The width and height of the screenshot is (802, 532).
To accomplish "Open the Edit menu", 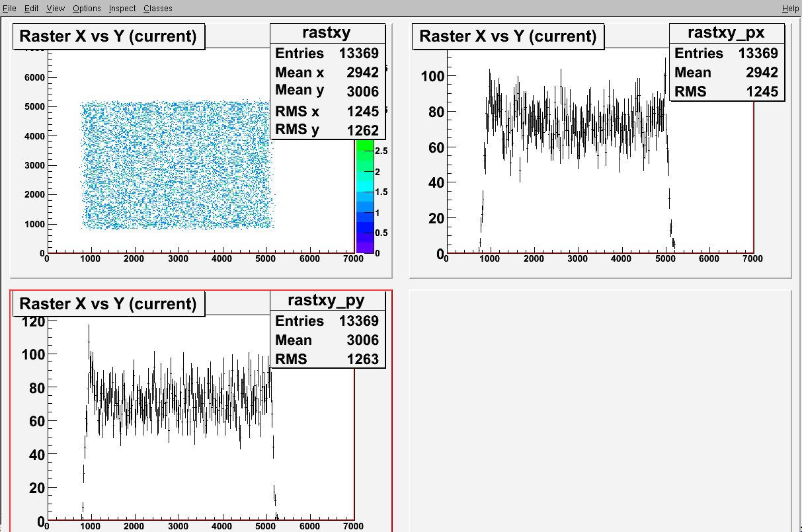I will coord(31,8).
